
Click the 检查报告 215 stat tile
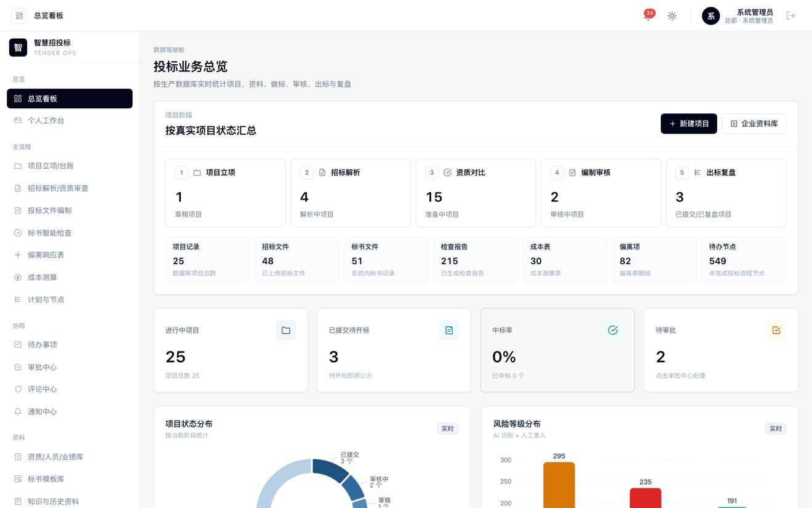click(x=476, y=260)
